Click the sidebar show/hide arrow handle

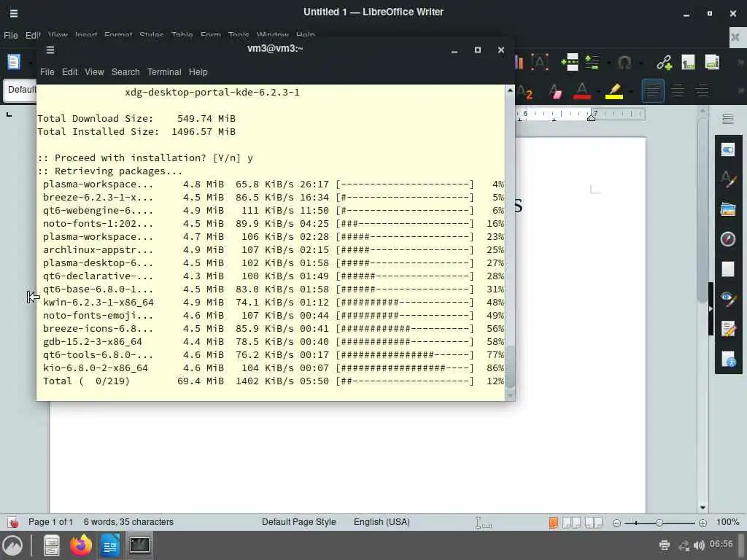point(711,309)
